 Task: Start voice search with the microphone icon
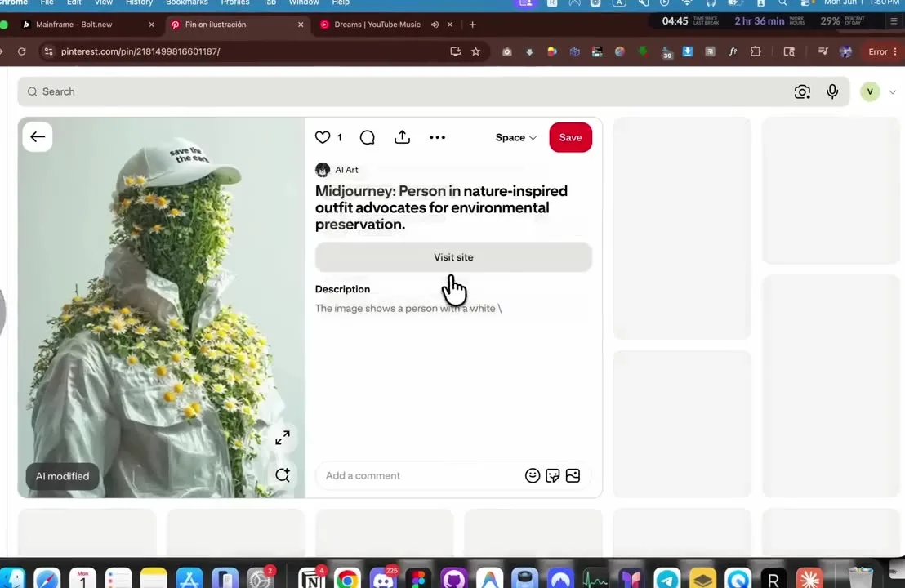click(x=832, y=91)
